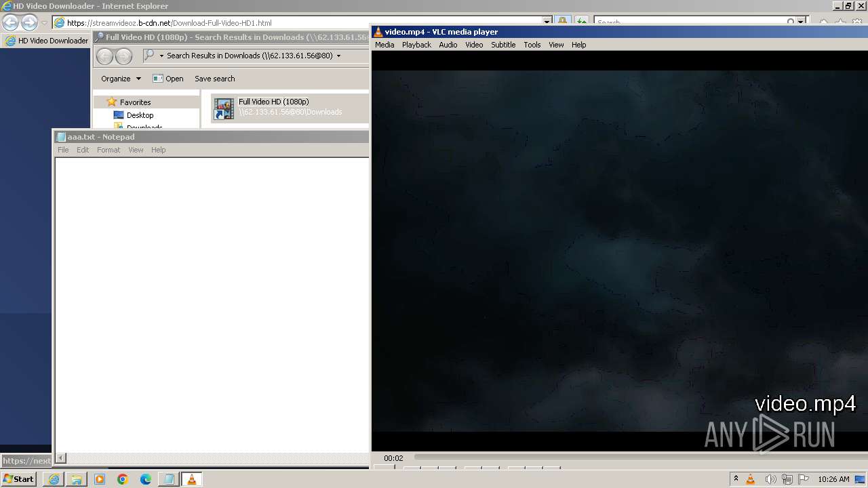Open the Help menu in VLC
Viewport: 868px width, 488px height.
tap(578, 45)
